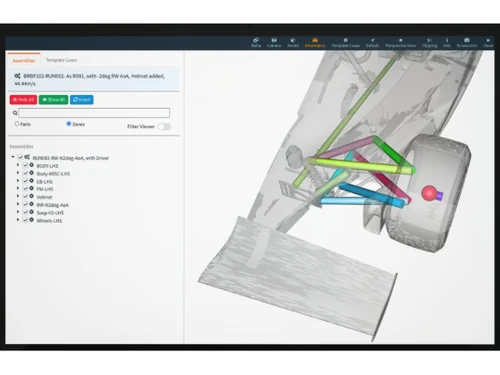Click the gear icon next to FW-LHS
Screen dimensions: 500x375
[32, 189]
